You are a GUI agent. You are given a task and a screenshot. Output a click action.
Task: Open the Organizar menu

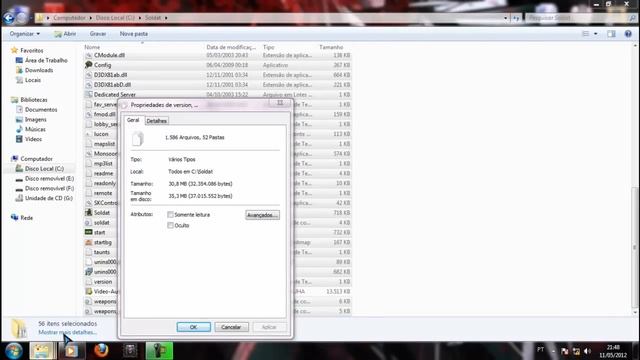click(x=24, y=34)
